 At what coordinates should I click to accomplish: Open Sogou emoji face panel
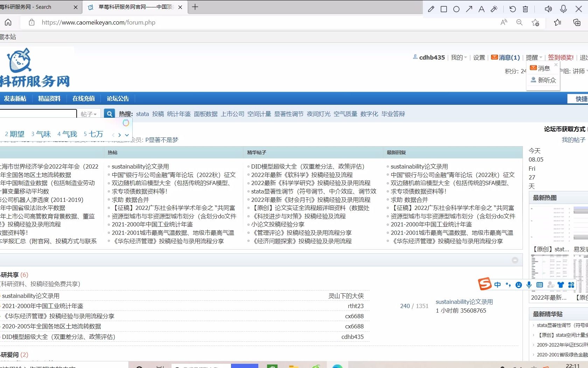(x=519, y=285)
